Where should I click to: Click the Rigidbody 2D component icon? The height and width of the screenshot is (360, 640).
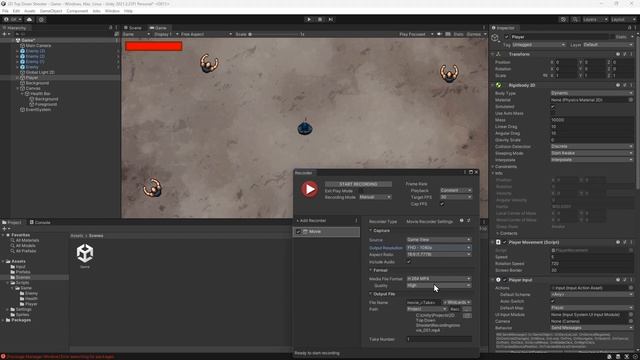[x=498, y=85]
